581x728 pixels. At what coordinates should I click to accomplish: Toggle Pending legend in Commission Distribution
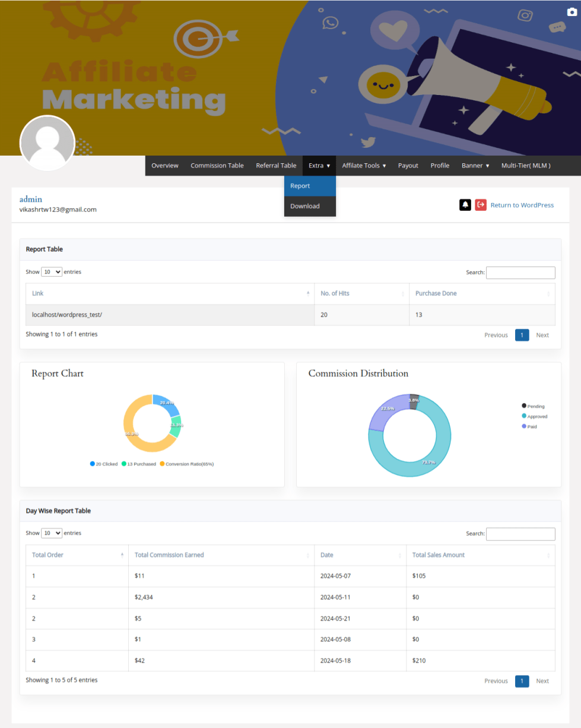(x=532, y=406)
